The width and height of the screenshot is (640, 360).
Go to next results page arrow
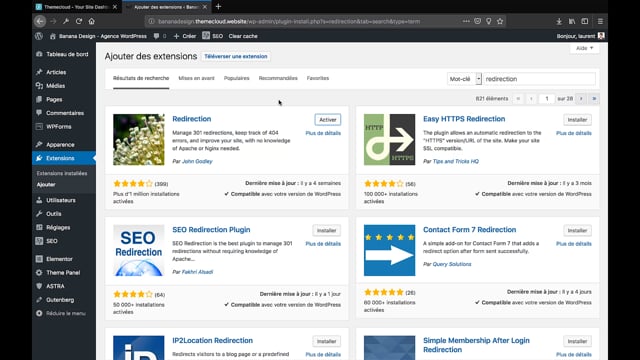click(581, 98)
